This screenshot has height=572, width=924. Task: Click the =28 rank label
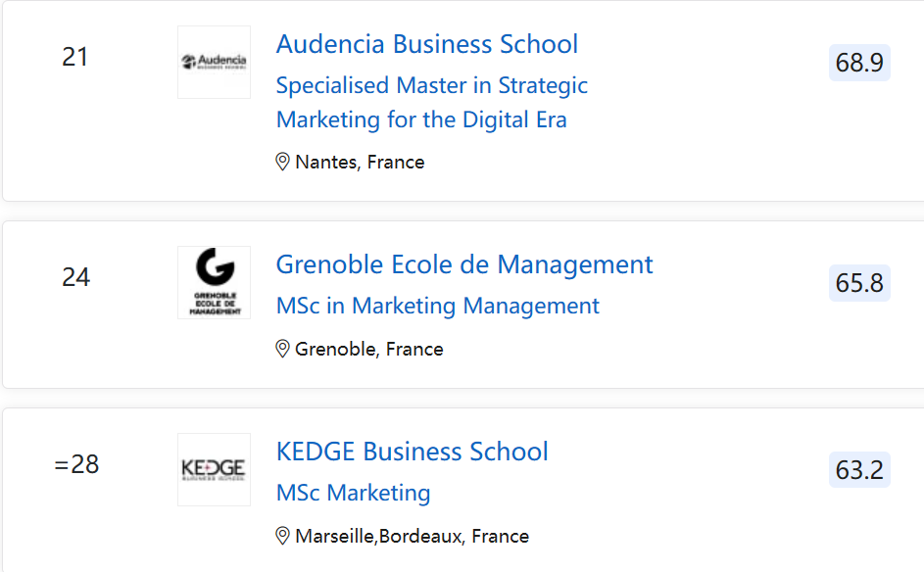[x=76, y=463]
